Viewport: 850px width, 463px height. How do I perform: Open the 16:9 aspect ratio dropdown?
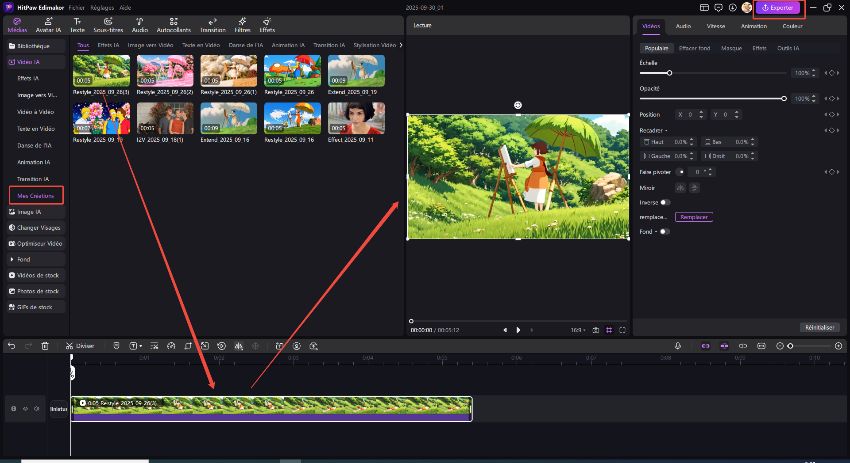[579, 330]
